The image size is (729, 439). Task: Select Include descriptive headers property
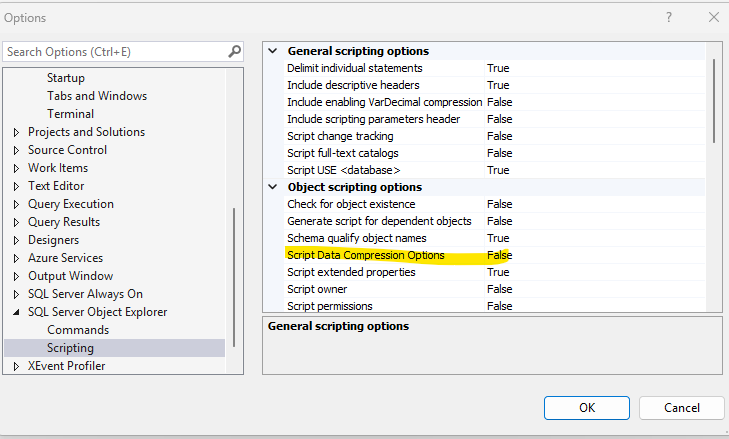coord(353,85)
